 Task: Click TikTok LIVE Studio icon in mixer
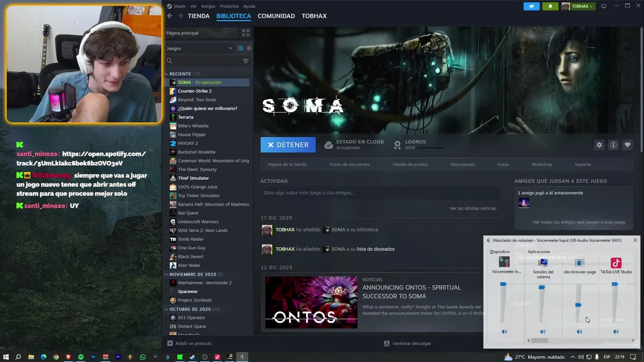pyautogui.click(x=616, y=263)
